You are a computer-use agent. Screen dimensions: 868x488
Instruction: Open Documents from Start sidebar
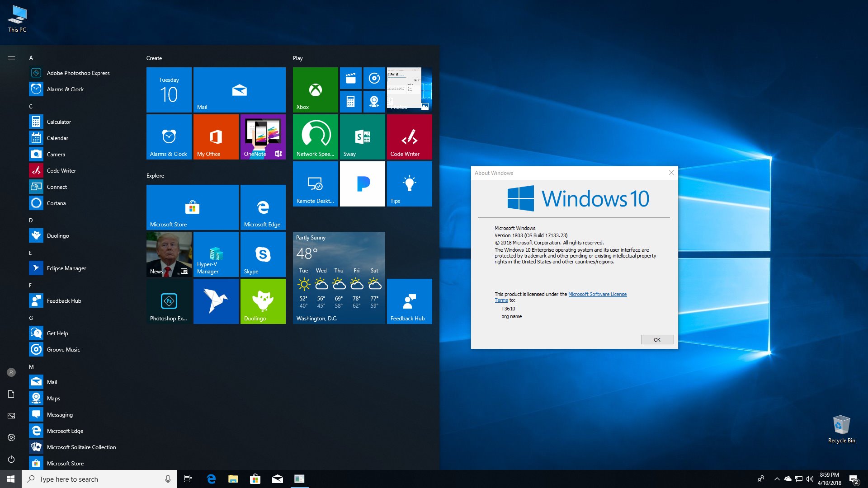point(11,394)
